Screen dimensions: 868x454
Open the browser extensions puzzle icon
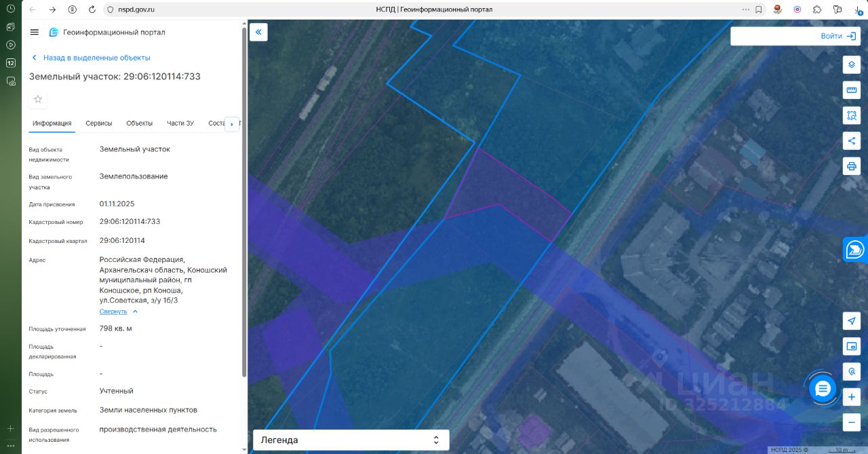[817, 10]
